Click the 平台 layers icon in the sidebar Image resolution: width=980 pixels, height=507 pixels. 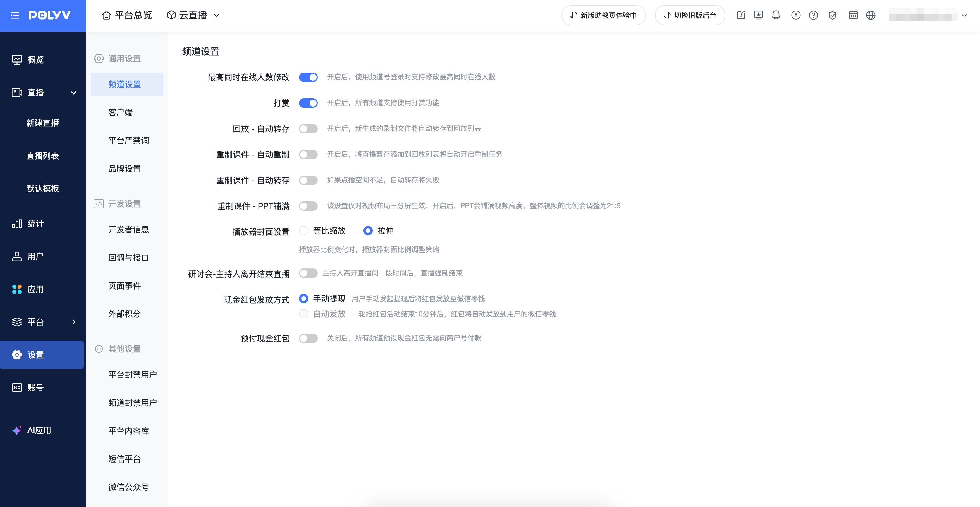[17, 322]
